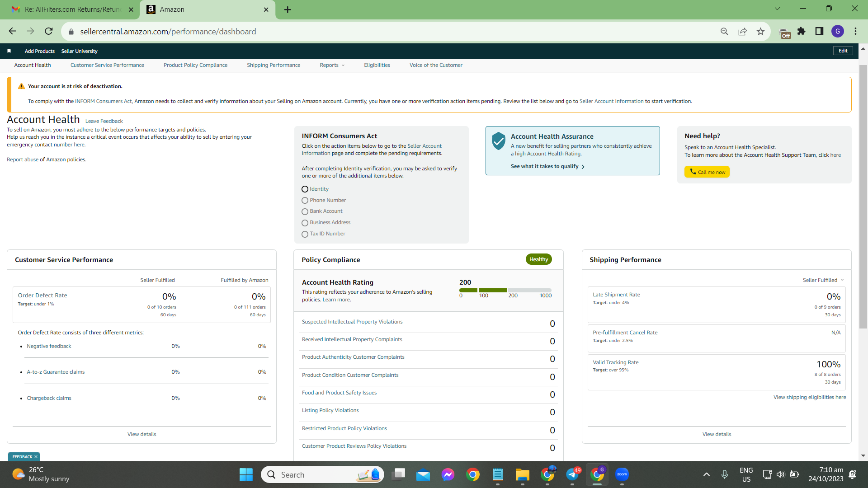
Task: Select the Bank Account radio option
Action: [305, 211]
